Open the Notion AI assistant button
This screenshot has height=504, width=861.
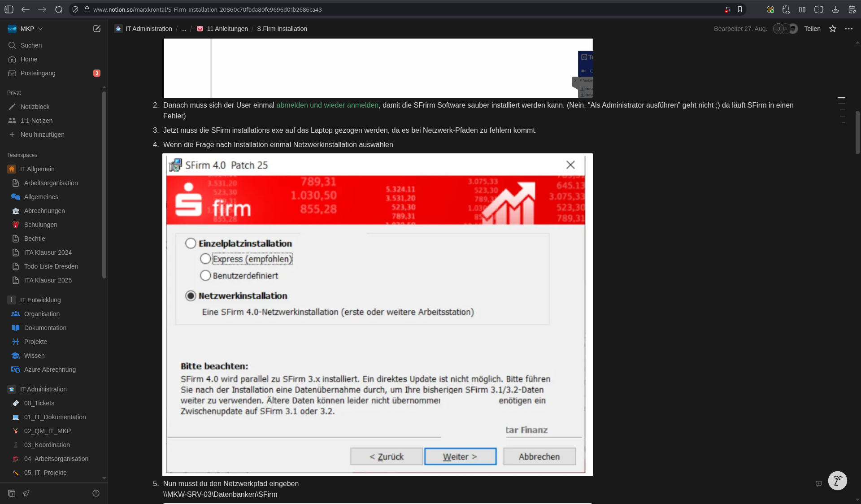(x=837, y=481)
